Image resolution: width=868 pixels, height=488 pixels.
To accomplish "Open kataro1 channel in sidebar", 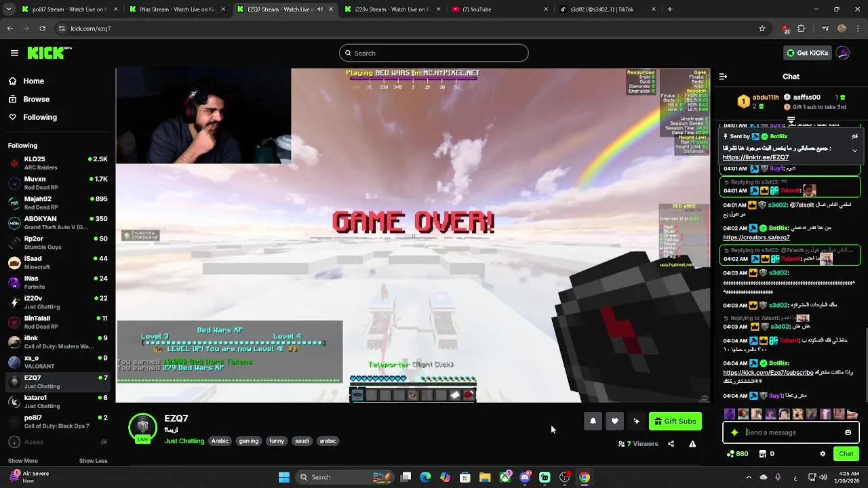I will tap(58, 401).
